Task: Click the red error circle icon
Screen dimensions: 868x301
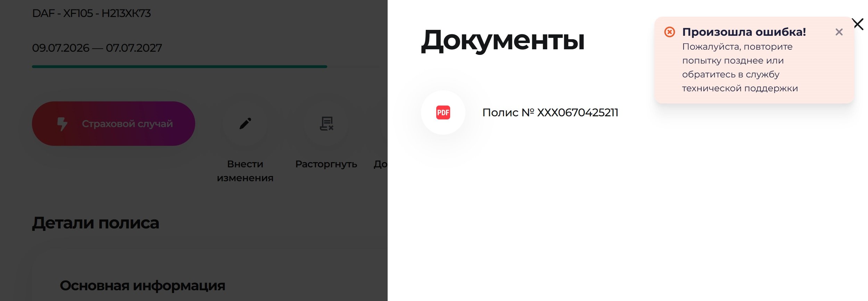Action: [669, 32]
